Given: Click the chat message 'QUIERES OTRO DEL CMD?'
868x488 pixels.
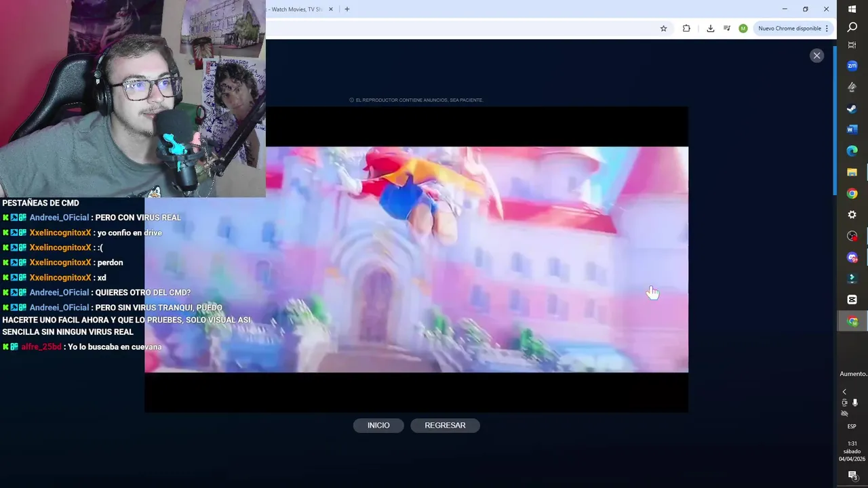Looking at the screenshot, I should (x=143, y=293).
